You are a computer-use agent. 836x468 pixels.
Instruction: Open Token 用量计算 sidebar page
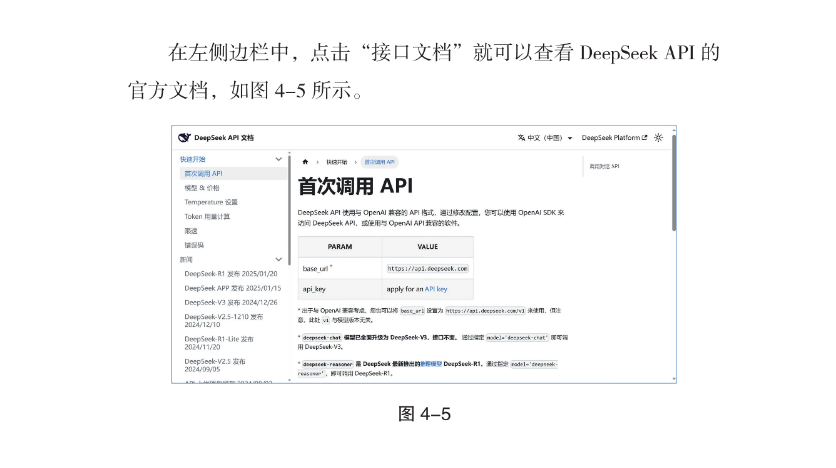coord(207,216)
